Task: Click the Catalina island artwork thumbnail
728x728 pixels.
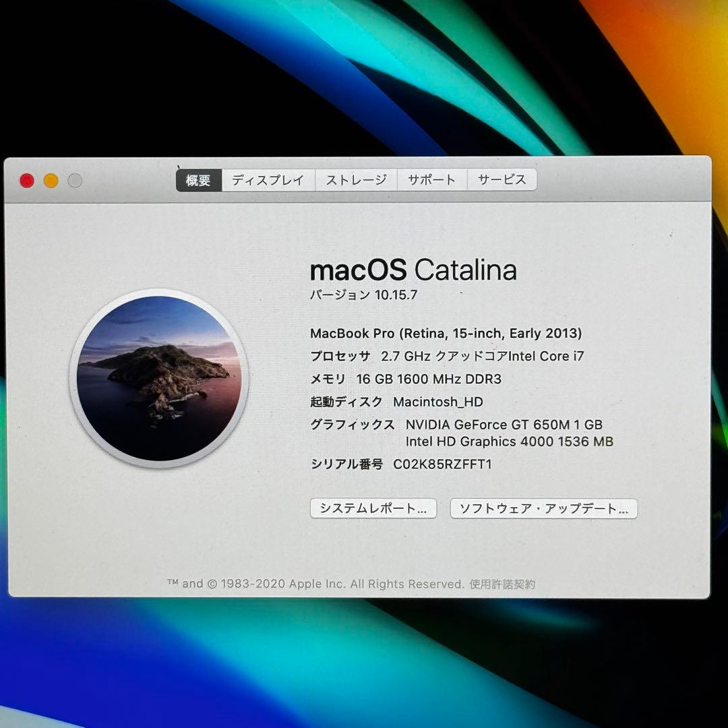Action: point(158,381)
